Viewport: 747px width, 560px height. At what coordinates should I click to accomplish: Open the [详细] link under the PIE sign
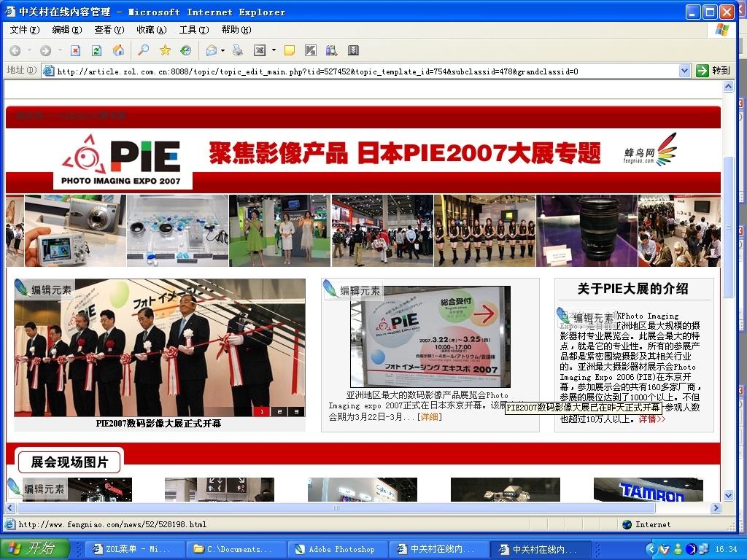pos(429,416)
